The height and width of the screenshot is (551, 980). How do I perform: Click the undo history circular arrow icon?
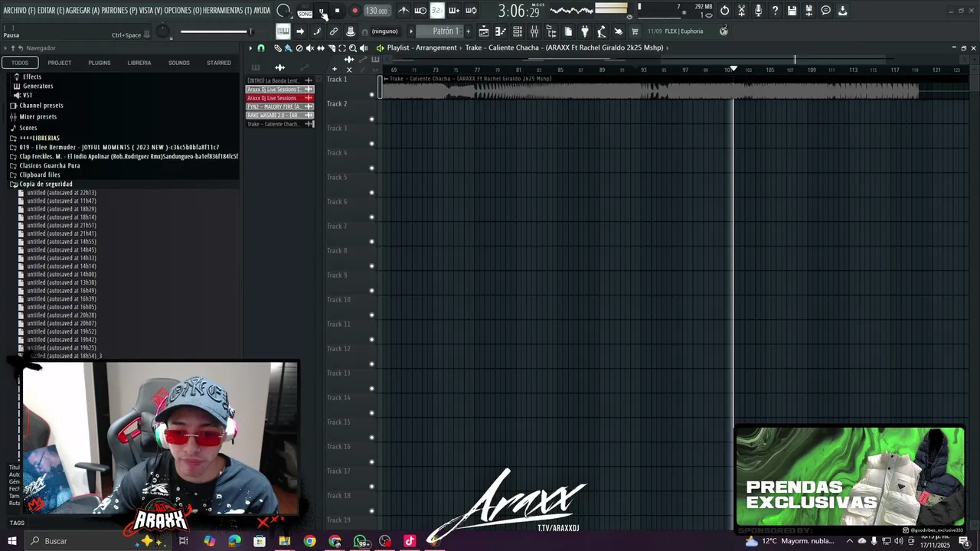tap(724, 11)
